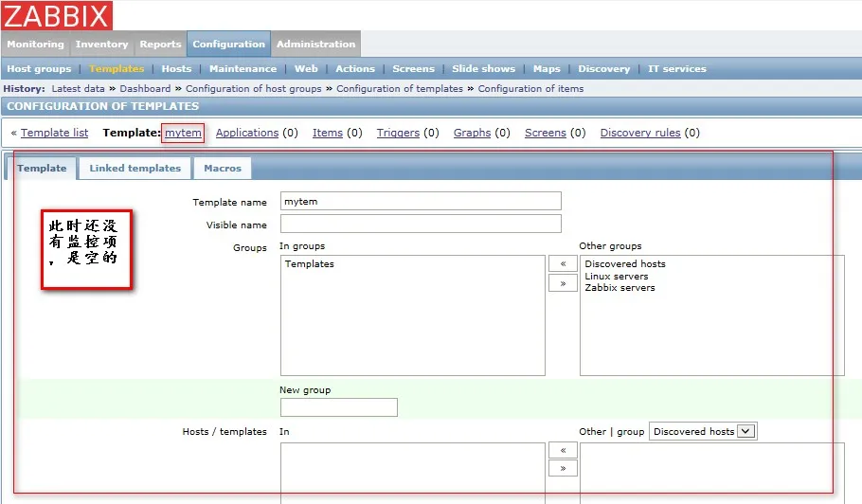Go to Host groups submenu
Image resolution: width=862 pixels, height=504 pixels.
pos(39,69)
